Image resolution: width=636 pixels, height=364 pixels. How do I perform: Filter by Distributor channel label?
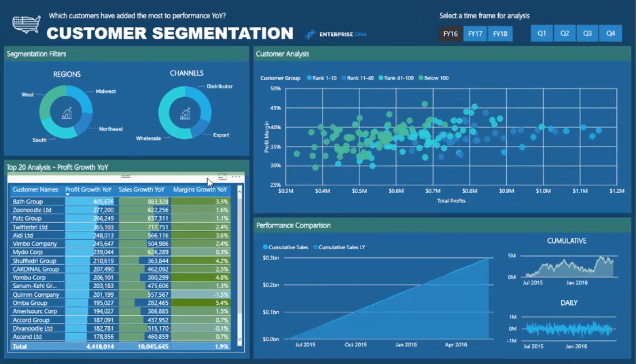(219, 87)
